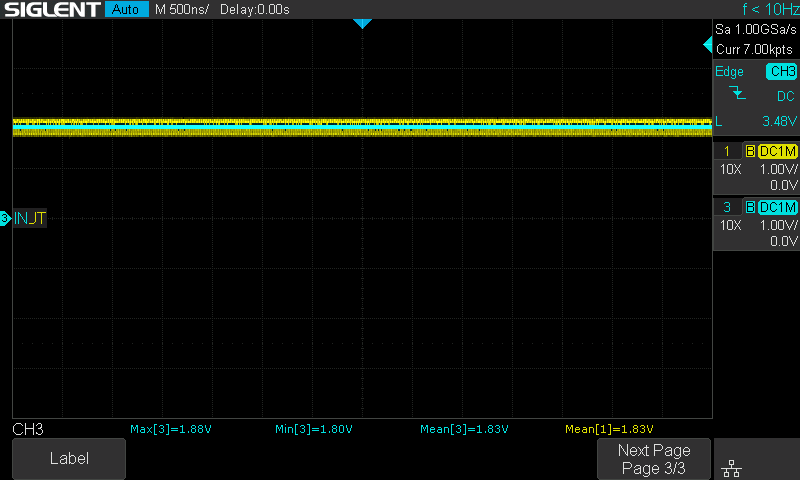Select the channel 1 info box

(x=756, y=168)
